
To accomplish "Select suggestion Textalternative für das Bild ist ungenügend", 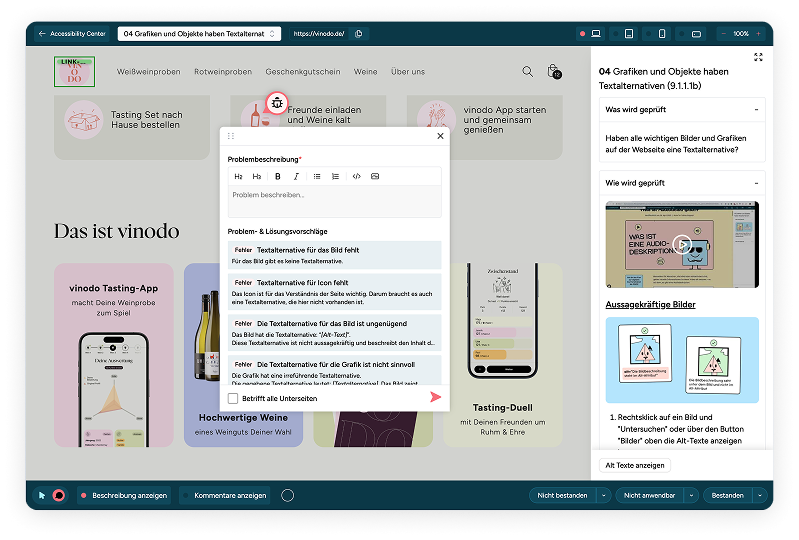I will click(x=334, y=333).
